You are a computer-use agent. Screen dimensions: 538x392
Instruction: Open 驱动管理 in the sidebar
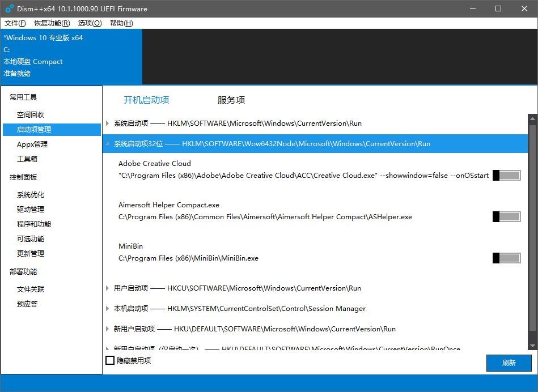click(x=31, y=209)
